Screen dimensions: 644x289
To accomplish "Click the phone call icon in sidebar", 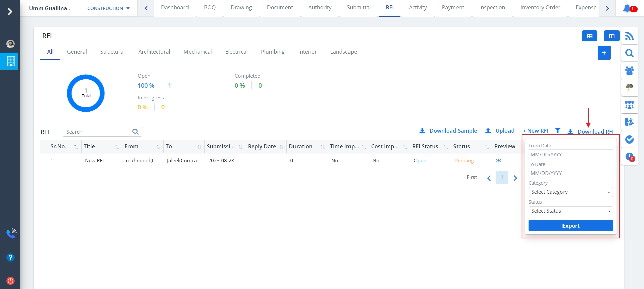I will [x=11, y=233].
